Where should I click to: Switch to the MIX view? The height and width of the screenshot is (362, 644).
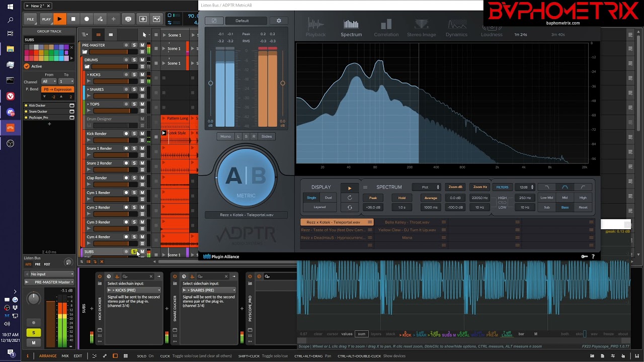point(65,356)
